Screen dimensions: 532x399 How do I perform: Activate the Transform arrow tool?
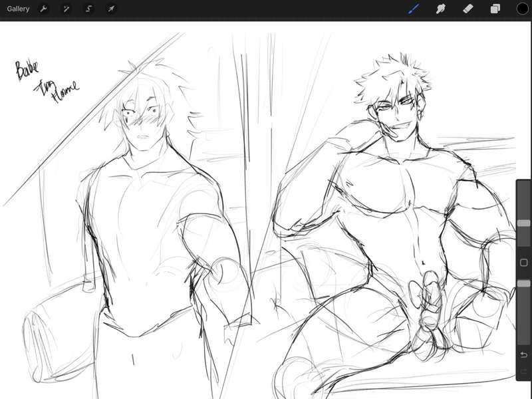tap(111, 9)
